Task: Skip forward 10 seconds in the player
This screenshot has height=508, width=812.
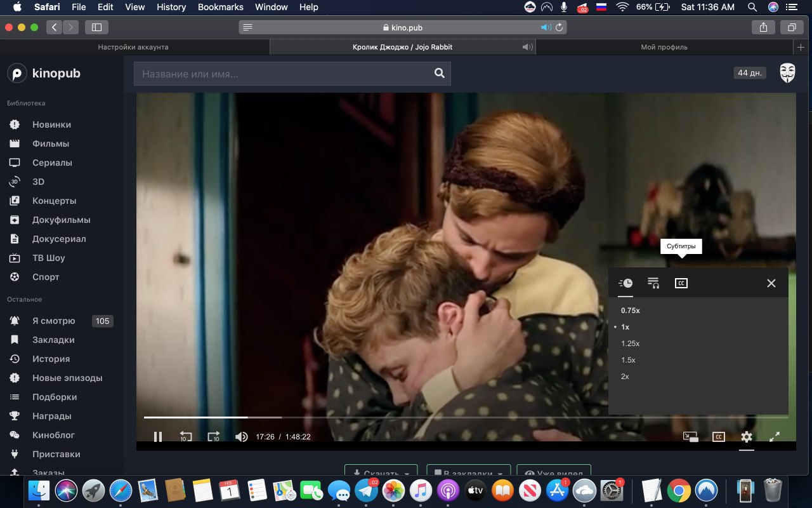Action: [213, 437]
